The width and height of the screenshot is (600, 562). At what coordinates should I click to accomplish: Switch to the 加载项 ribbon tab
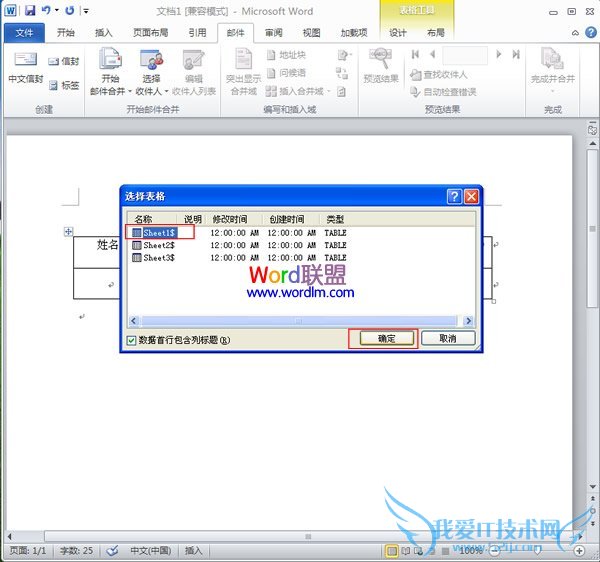click(x=354, y=33)
